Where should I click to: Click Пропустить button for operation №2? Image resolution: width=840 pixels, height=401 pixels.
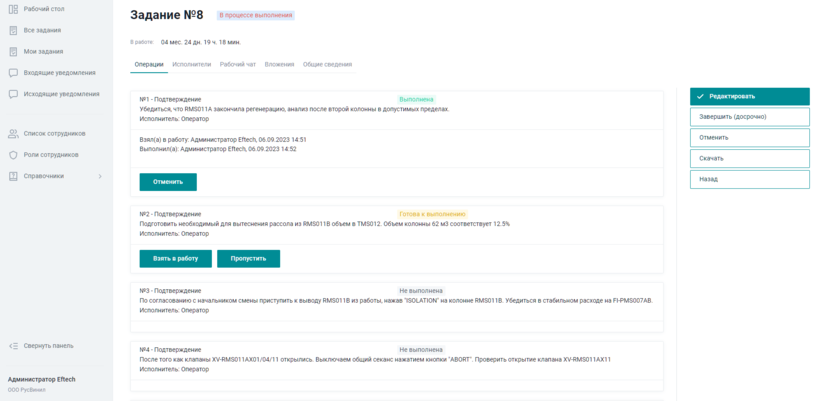click(248, 259)
